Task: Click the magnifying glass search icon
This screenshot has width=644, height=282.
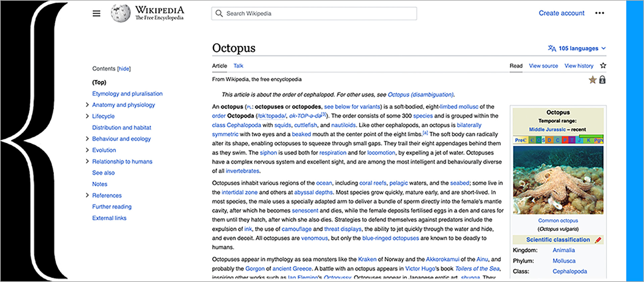Action: (219, 13)
